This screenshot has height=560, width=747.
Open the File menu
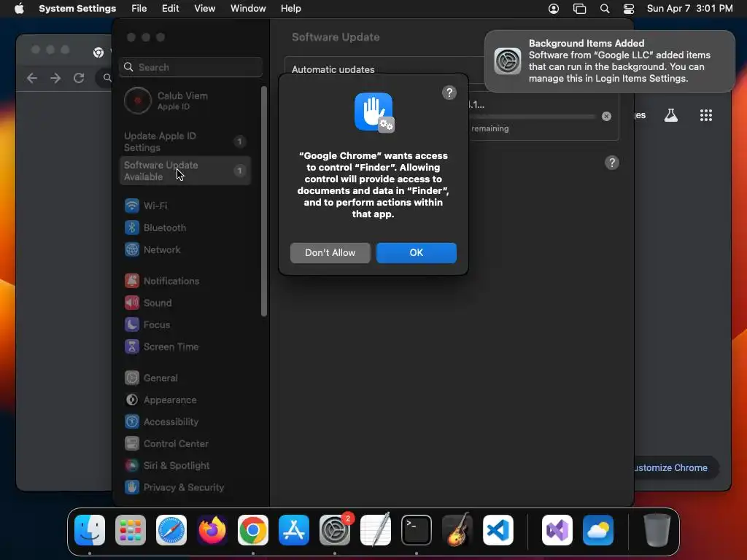coord(139,9)
